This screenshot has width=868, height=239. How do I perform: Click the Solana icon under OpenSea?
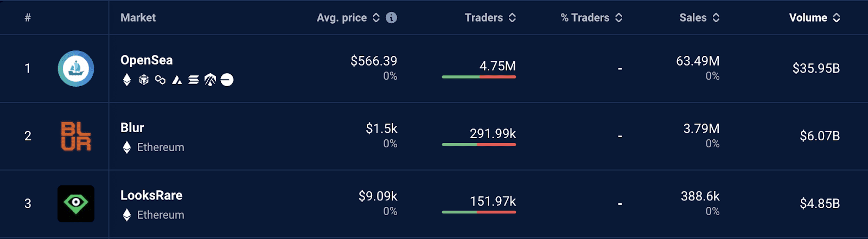point(194,80)
